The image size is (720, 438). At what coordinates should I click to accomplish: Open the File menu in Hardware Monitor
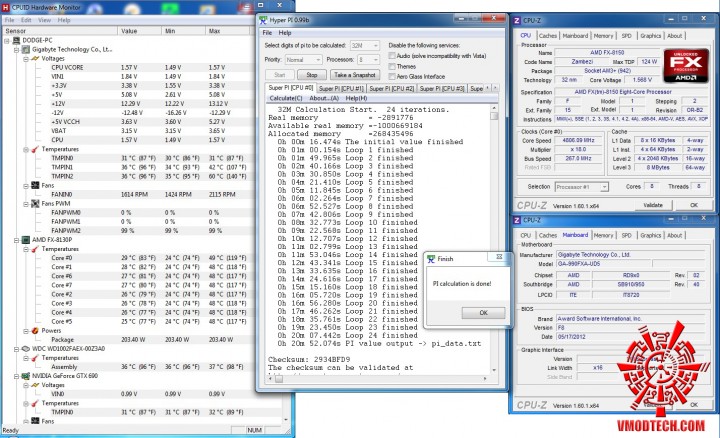[x=9, y=20]
